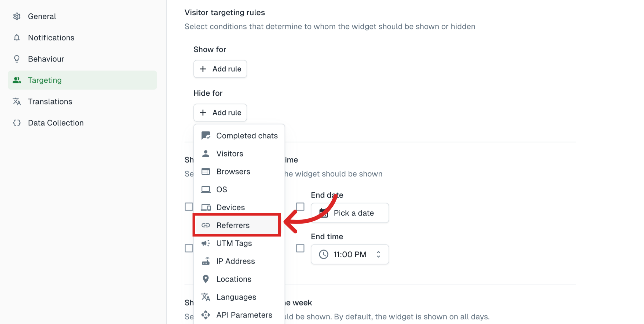Expand the Add rule options under Hide for
The width and height of the screenshot is (644, 324).
pyautogui.click(x=220, y=112)
